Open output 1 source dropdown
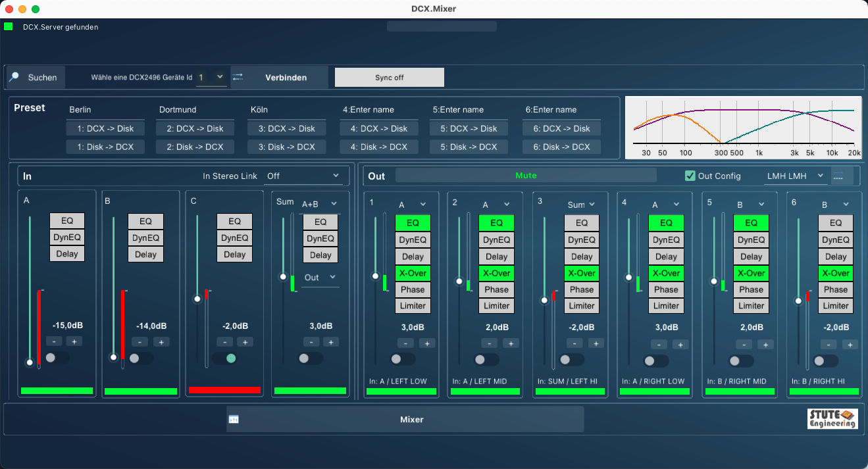This screenshot has height=469, width=868. pyautogui.click(x=413, y=205)
